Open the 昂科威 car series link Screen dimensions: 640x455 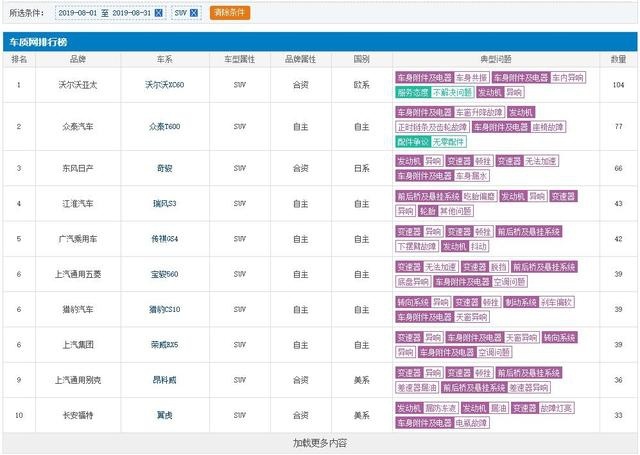(164, 380)
